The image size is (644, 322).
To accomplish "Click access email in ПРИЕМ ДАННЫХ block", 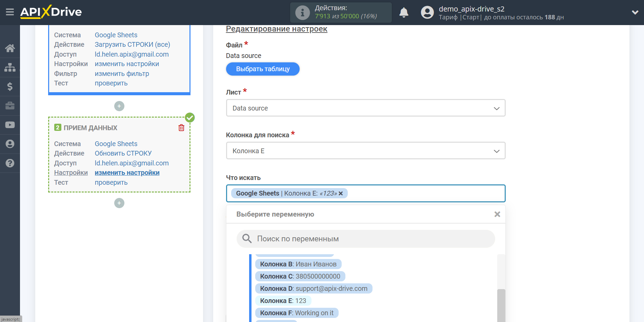I will (x=132, y=163).
